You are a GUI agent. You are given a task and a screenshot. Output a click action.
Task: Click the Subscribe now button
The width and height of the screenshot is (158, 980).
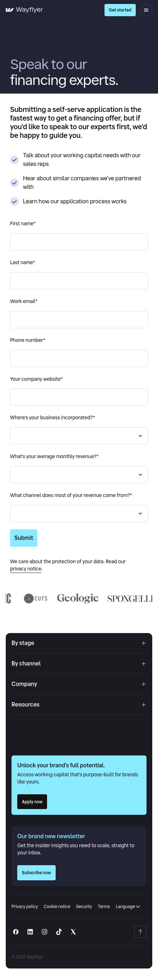click(x=37, y=872)
